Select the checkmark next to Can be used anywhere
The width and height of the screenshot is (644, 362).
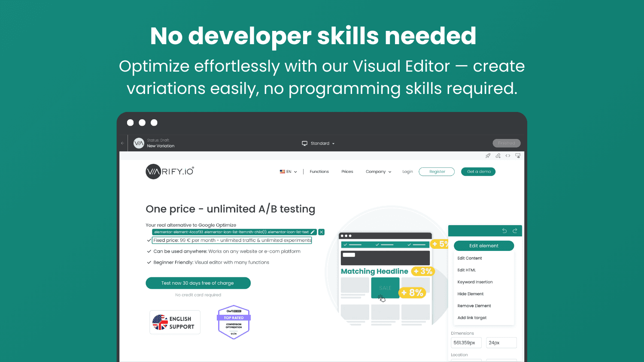[x=149, y=251]
